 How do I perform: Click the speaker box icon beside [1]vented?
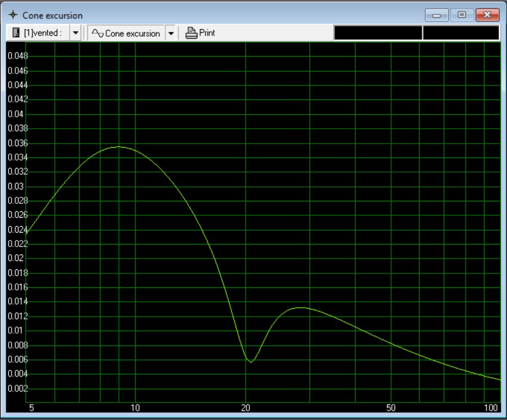point(16,33)
